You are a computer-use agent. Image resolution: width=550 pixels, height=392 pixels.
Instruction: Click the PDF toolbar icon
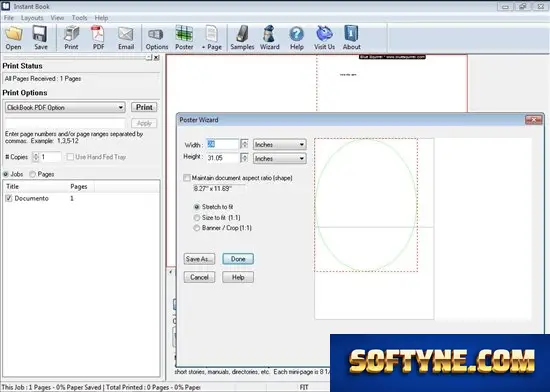click(98, 34)
